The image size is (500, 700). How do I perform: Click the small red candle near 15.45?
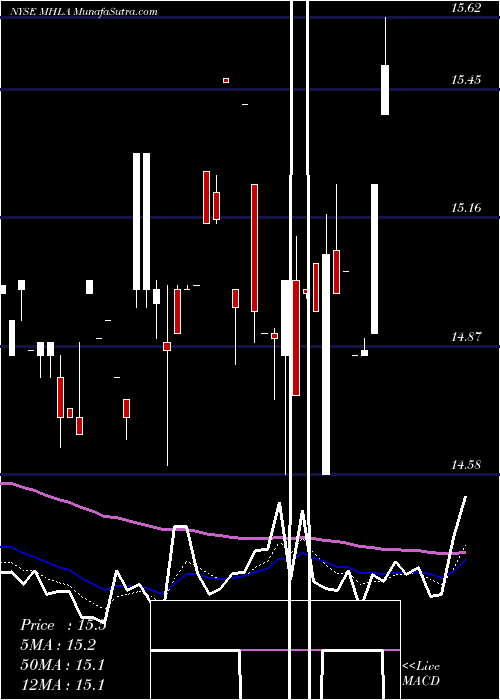coord(226,80)
